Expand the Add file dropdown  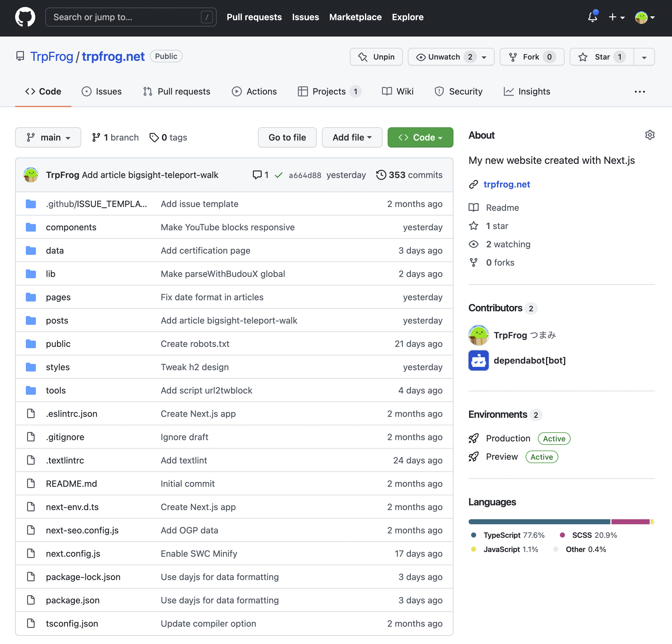[x=352, y=138]
